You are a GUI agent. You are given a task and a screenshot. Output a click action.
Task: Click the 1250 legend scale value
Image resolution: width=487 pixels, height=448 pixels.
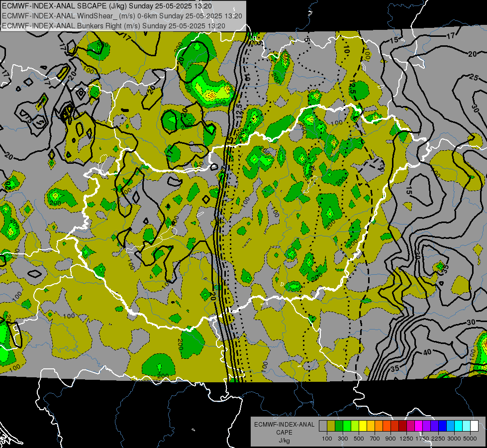tap(406, 439)
